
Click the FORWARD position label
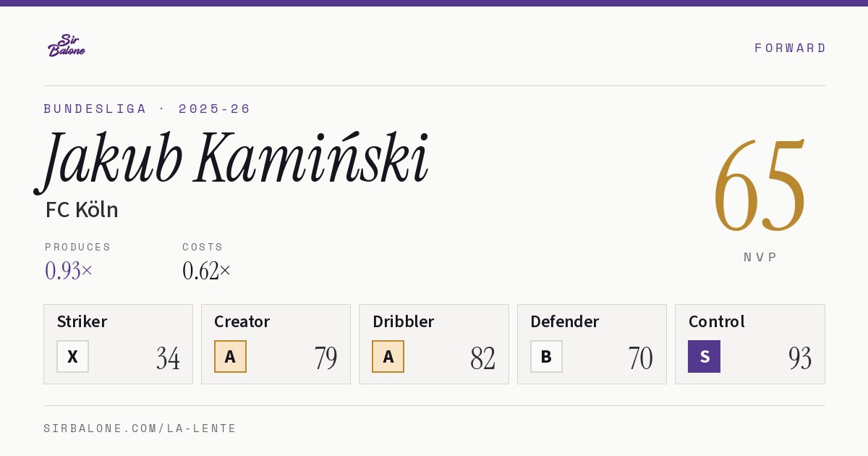click(x=790, y=48)
